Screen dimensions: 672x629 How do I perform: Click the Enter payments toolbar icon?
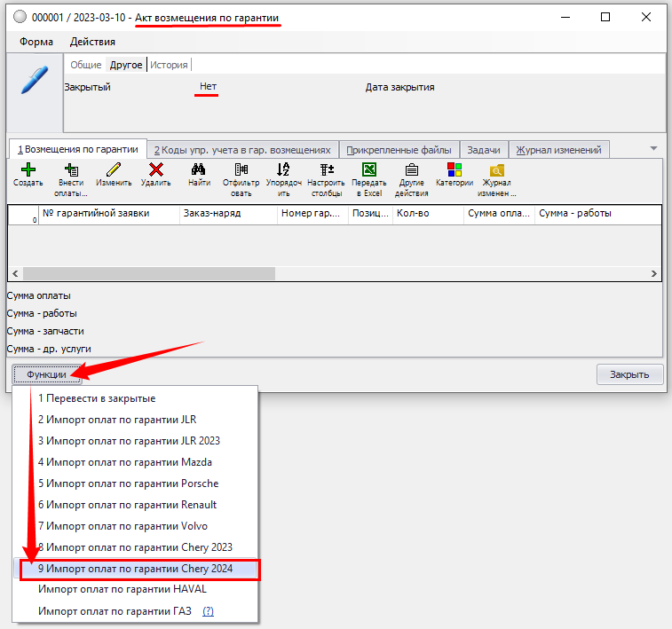tap(70, 169)
